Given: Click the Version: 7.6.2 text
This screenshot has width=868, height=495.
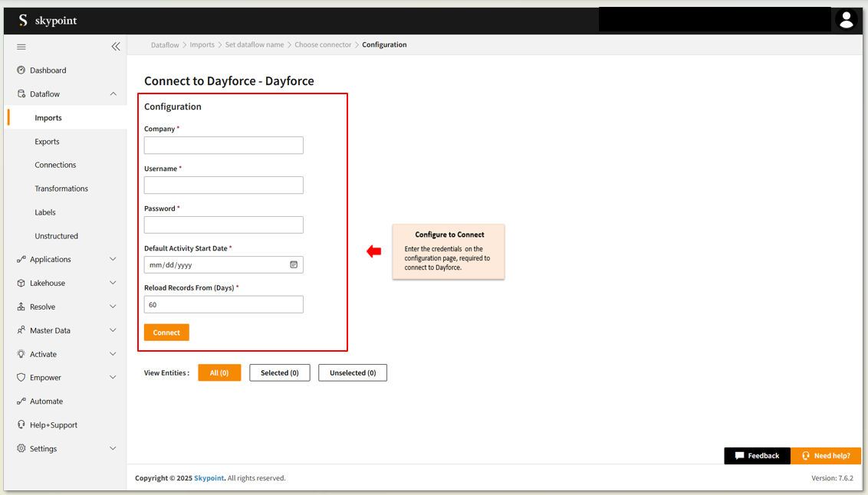Looking at the screenshot, I should point(832,478).
